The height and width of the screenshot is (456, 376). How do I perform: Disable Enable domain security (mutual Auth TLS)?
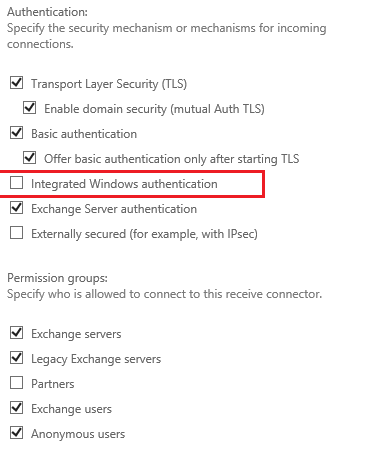(30, 107)
